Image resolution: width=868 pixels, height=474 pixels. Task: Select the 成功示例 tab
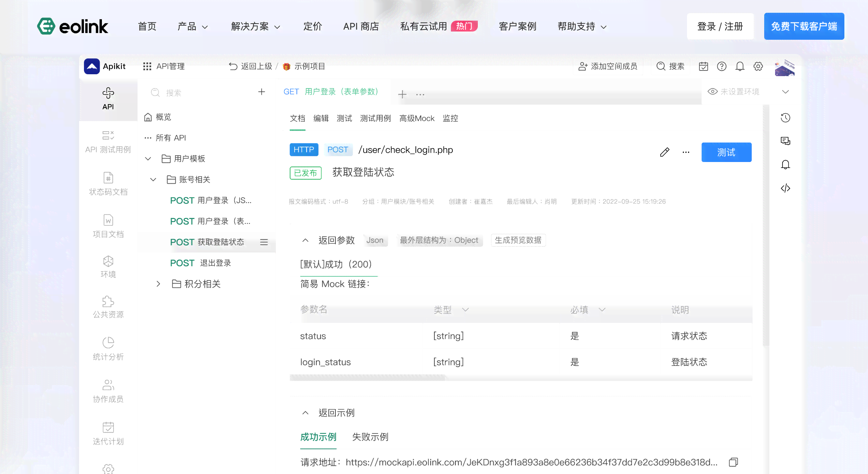pyautogui.click(x=318, y=437)
